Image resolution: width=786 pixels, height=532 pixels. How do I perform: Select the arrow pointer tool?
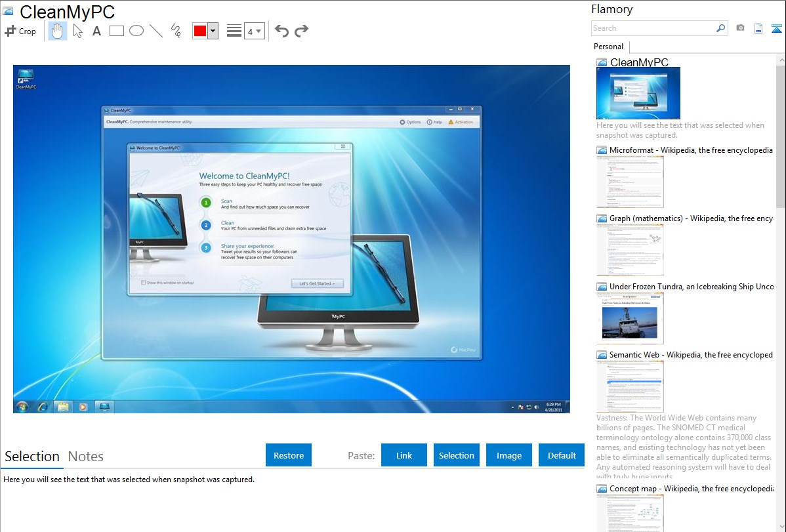[77, 31]
